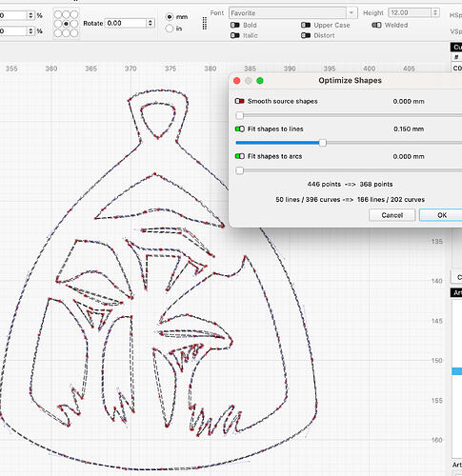462x476 pixels.
Task: Click OK in Optimize Shapes dialog
Action: pos(442,215)
